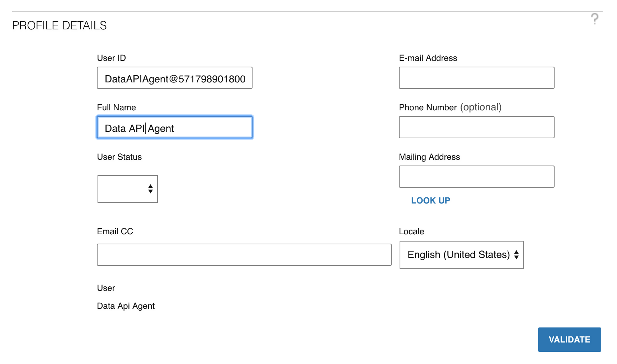
Task: Place cursor in Full Name after Data API
Action: (145, 128)
